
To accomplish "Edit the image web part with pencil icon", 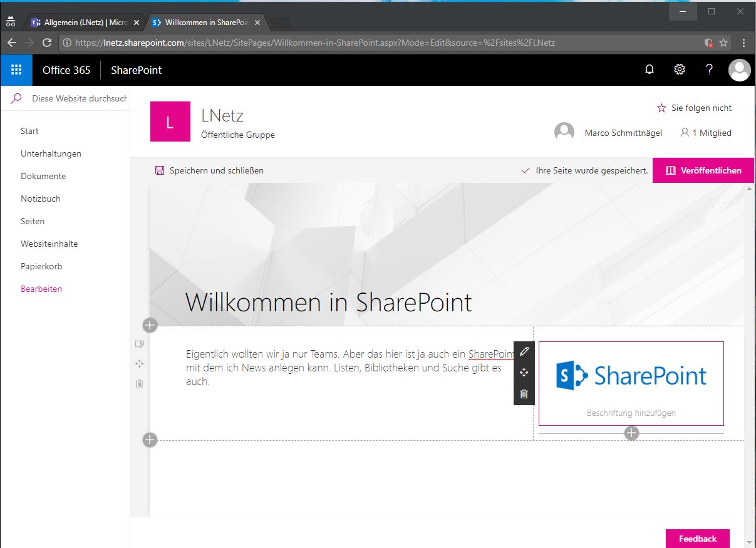I will 524,351.
